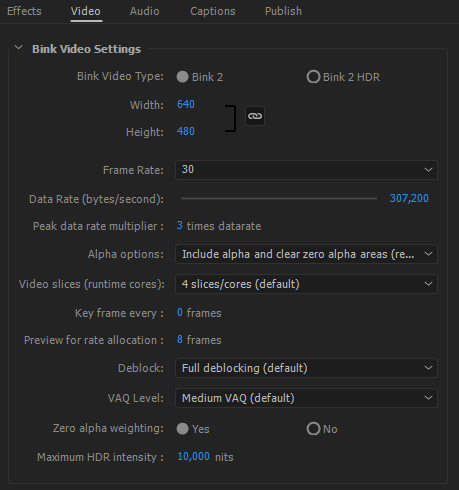Click the Height value 480

[x=186, y=131]
